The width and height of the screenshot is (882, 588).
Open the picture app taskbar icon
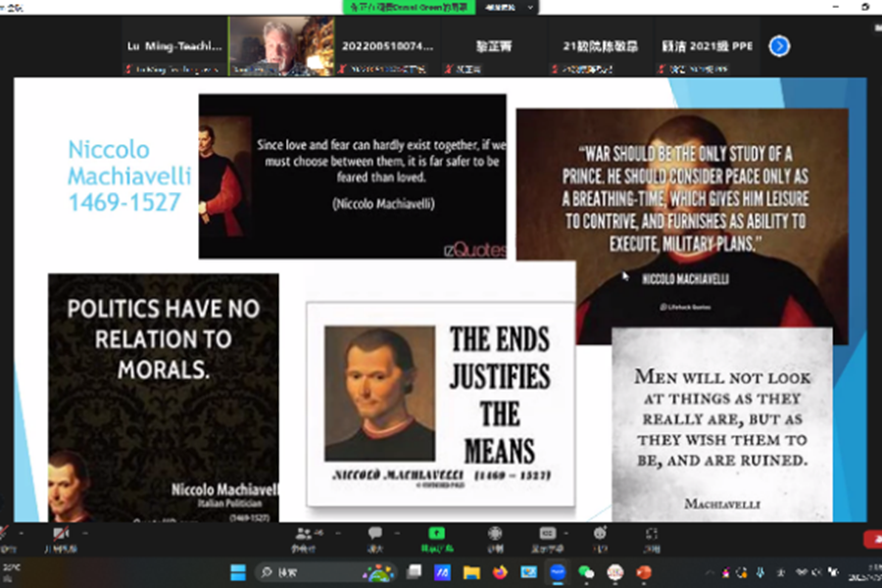pyautogui.click(x=529, y=572)
